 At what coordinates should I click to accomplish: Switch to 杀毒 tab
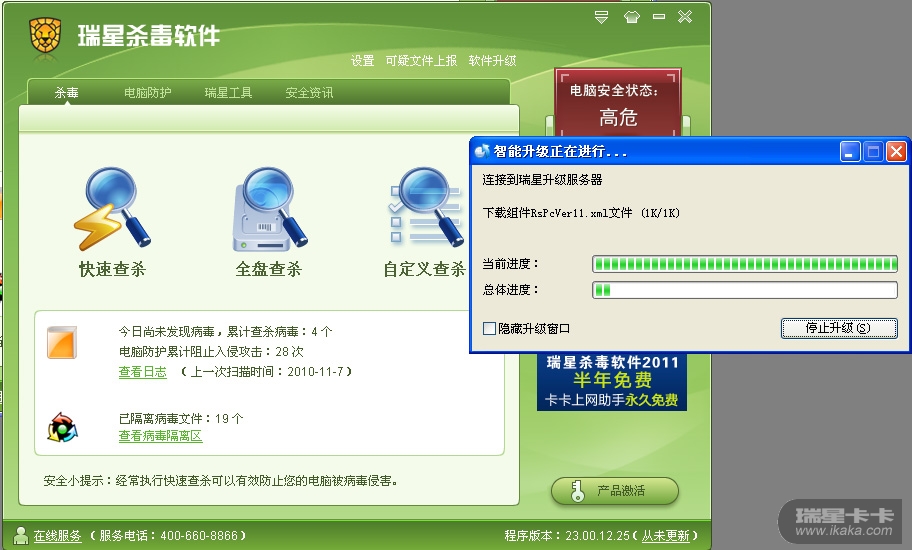coord(67,92)
